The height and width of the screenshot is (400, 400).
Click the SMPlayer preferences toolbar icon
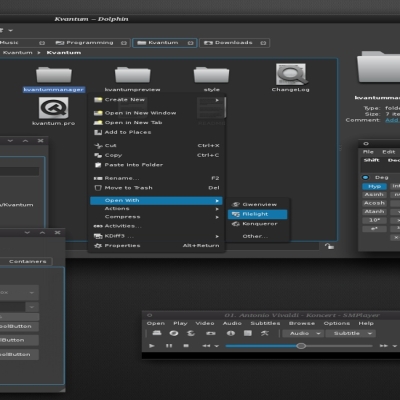265,333
